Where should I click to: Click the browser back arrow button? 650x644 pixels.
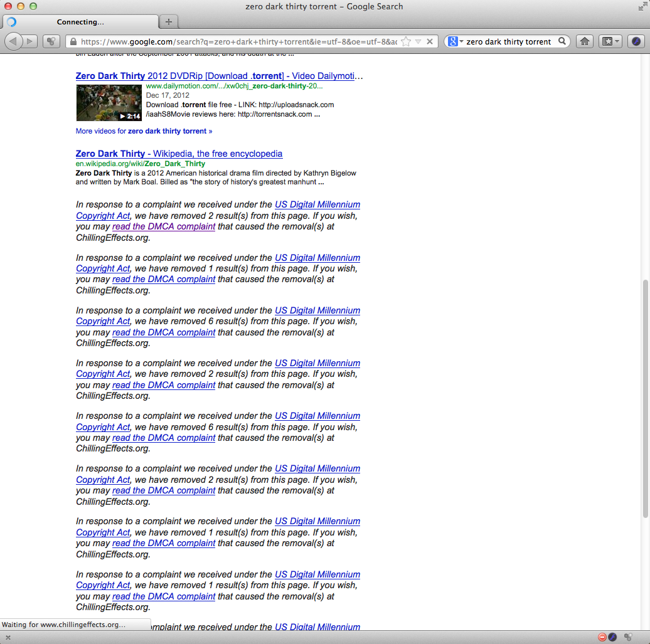point(14,41)
